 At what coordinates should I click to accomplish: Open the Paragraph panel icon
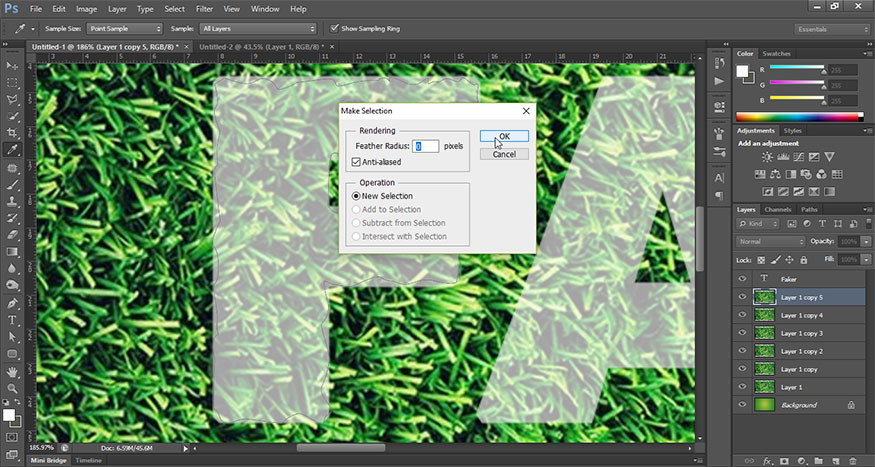click(719, 196)
